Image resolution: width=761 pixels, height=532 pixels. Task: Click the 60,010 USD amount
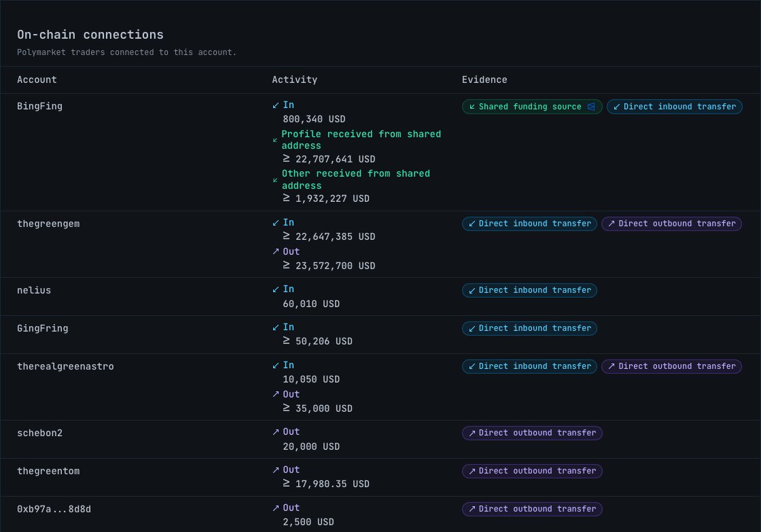(311, 304)
